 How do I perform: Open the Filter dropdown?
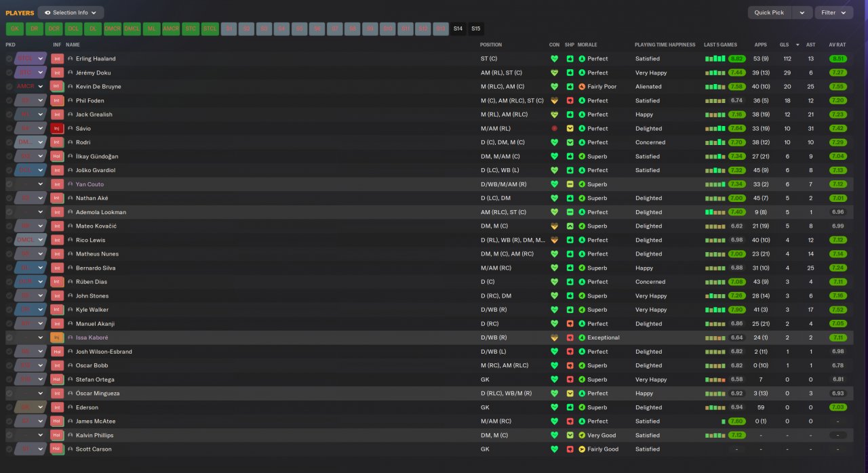tap(834, 12)
